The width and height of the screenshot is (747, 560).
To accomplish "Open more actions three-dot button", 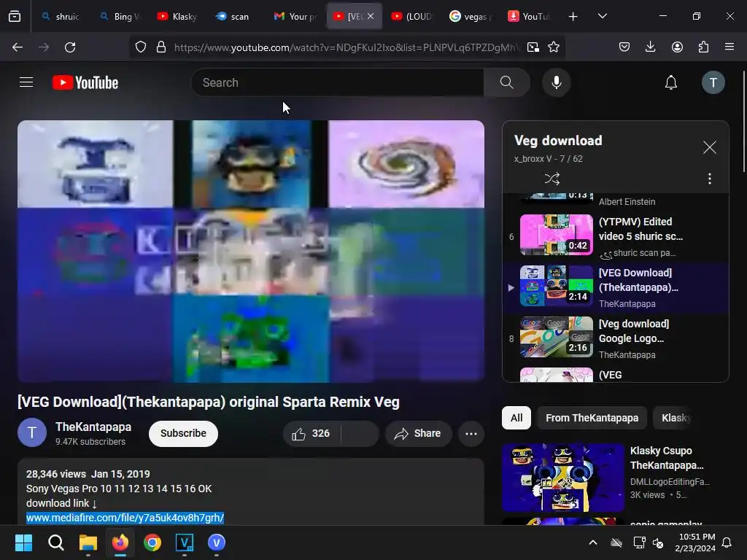I will [471, 434].
